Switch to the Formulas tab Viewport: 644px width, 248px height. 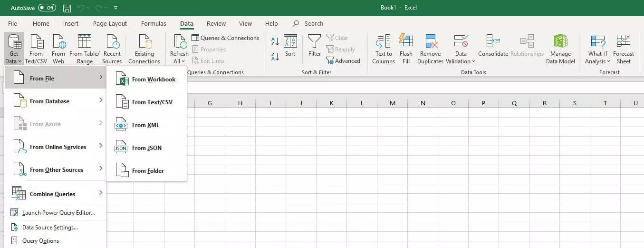point(154,23)
